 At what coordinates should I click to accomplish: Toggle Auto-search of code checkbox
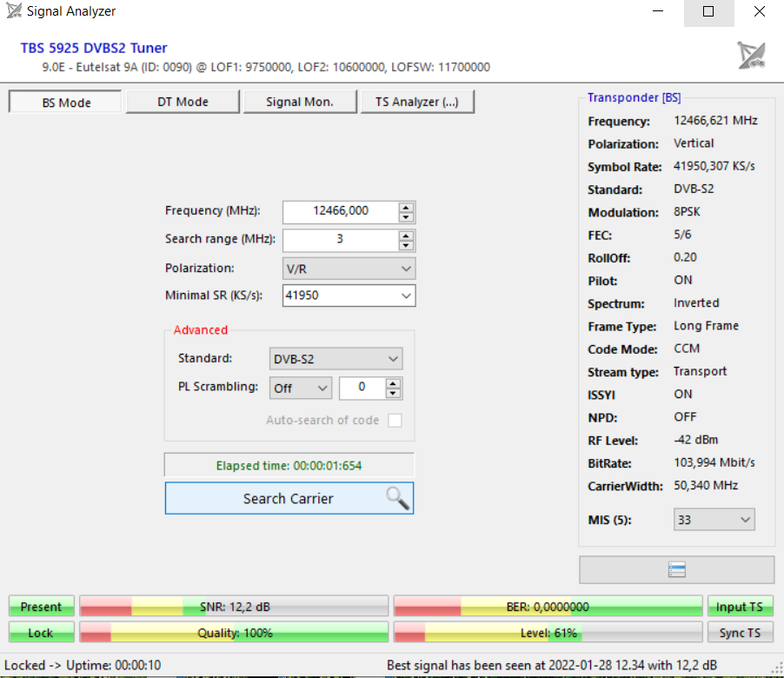395,420
